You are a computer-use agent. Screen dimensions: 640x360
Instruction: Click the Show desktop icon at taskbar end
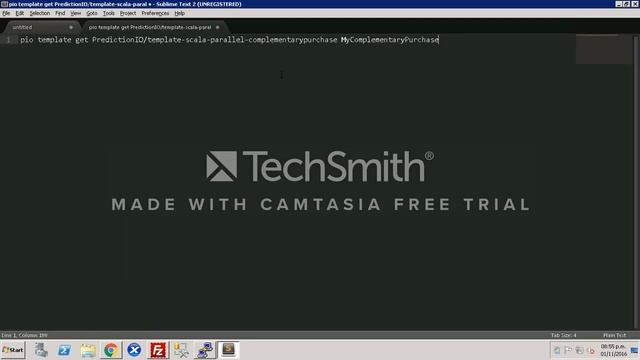[x=634, y=350]
